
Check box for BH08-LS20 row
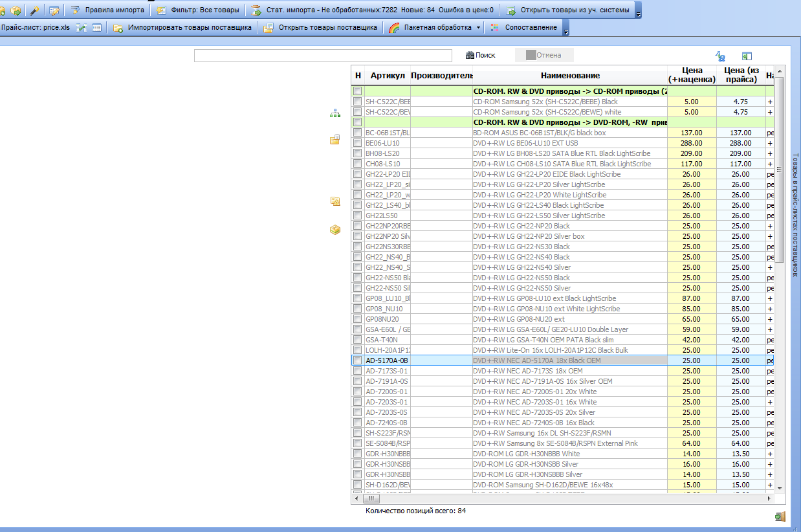[358, 153]
